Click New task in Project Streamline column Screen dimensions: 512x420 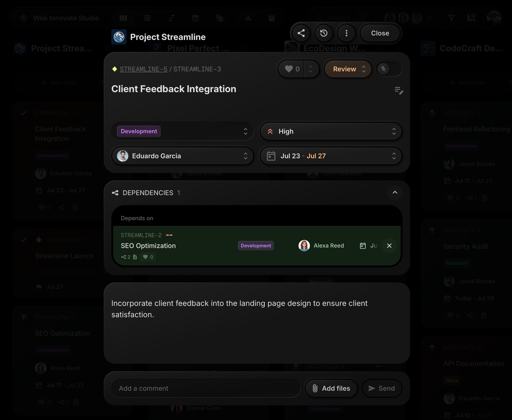tap(59, 83)
